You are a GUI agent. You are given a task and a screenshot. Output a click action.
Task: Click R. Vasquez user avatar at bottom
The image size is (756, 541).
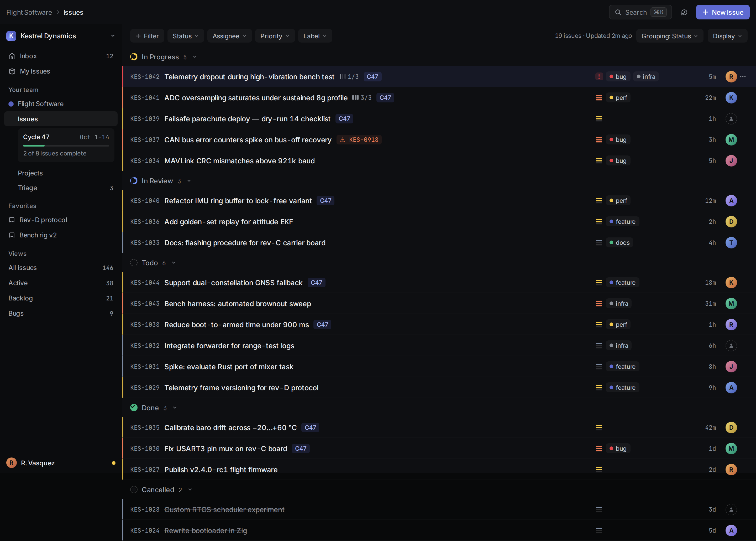point(11,463)
